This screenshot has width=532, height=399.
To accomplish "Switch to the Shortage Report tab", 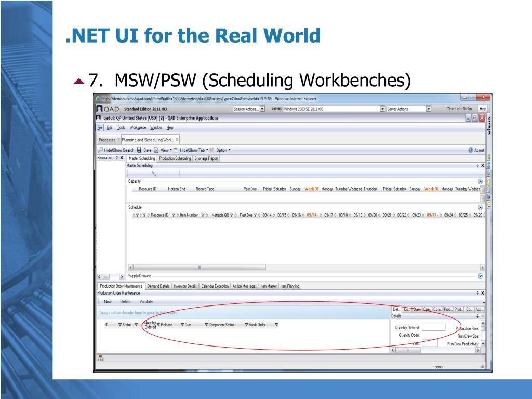I will (x=206, y=158).
